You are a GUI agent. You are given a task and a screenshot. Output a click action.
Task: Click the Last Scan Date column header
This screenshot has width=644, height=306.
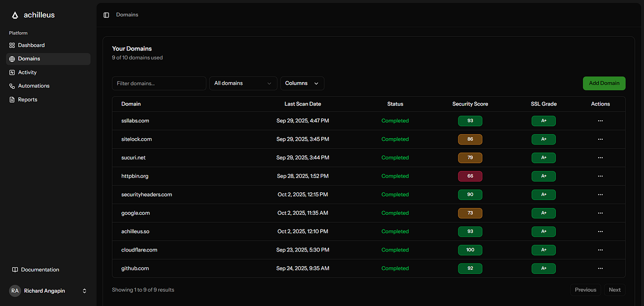303,104
